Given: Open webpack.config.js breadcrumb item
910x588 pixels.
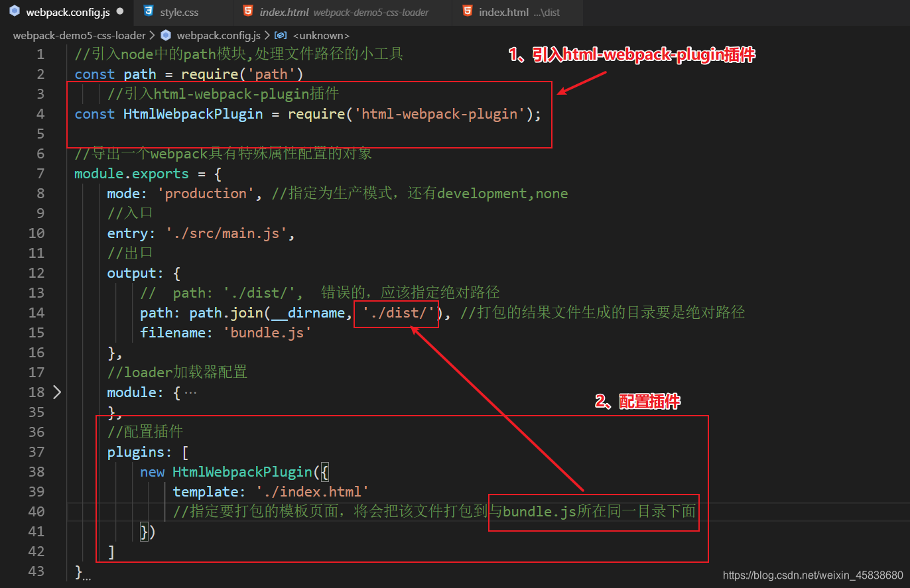Looking at the screenshot, I should tap(219, 35).
